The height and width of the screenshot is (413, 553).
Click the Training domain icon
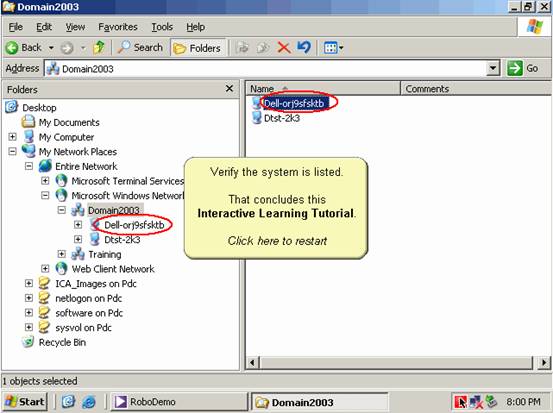[x=78, y=254]
